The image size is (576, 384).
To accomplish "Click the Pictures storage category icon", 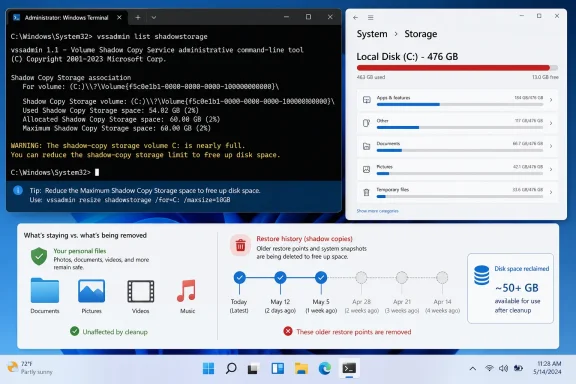I will (x=366, y=169).
